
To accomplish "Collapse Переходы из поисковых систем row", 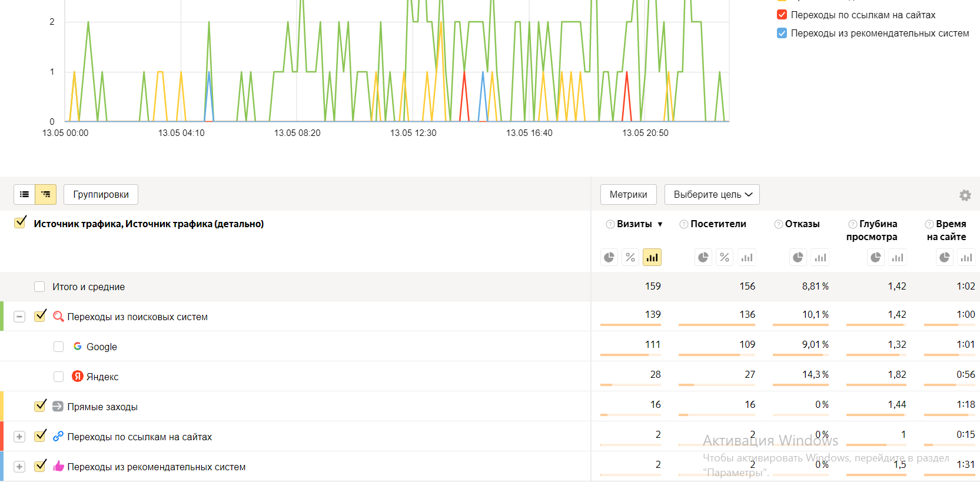I will point(19,317).
